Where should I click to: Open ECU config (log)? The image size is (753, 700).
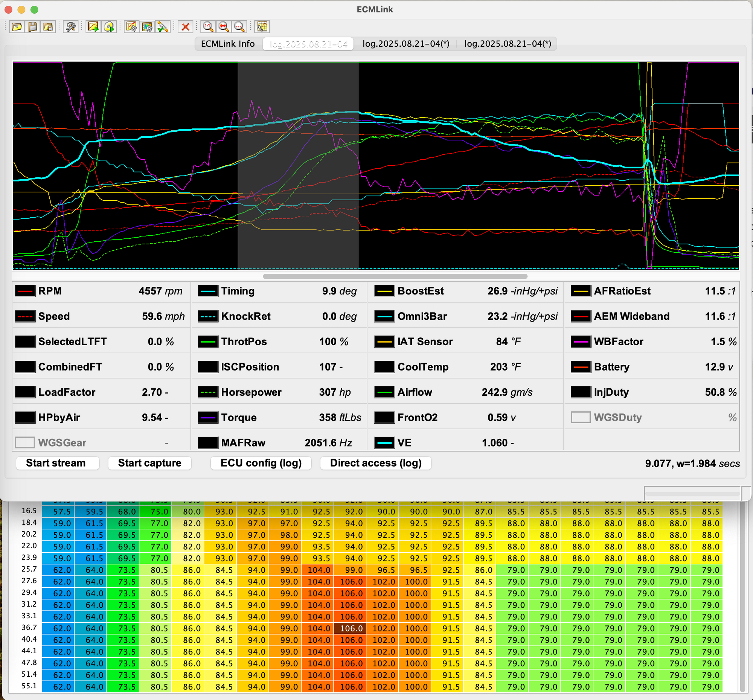pos(261,463)
